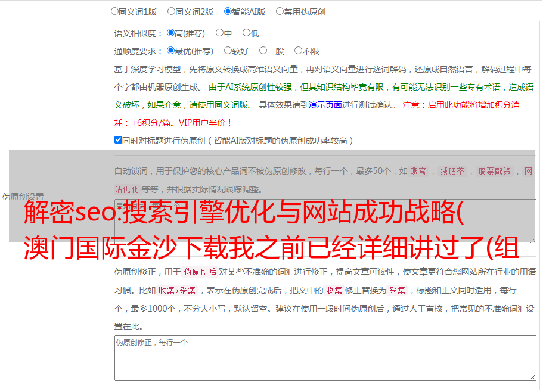Set 通顺度要求 to 一般
Image resolution: width=543 pixels, height=392 pixels.
pos(263,51)
